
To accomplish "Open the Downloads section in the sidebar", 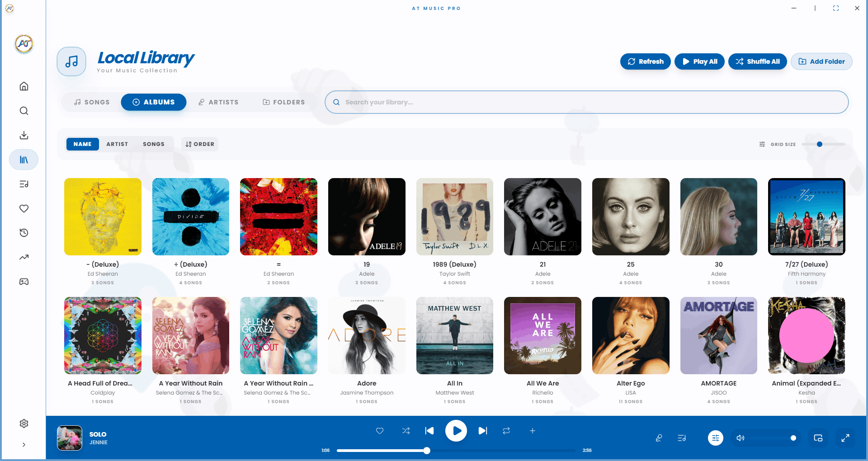I will click(24, 135).
